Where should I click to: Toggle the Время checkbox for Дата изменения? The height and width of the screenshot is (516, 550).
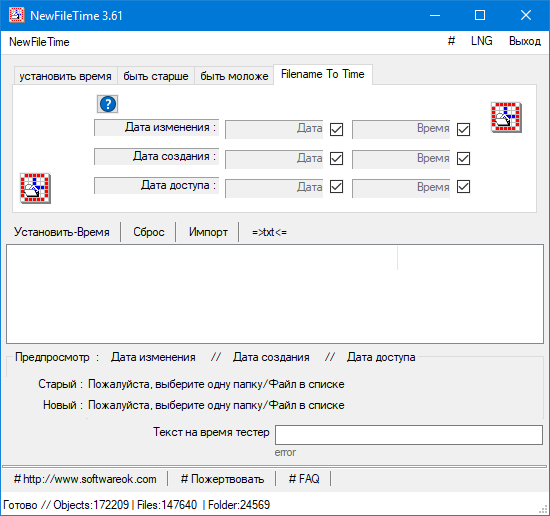click(x=463, y=129)
